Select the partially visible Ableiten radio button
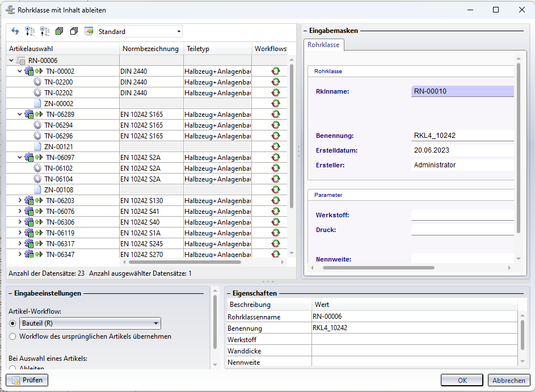The width and height of the screenshot is (535, 392). coord(12,368)
